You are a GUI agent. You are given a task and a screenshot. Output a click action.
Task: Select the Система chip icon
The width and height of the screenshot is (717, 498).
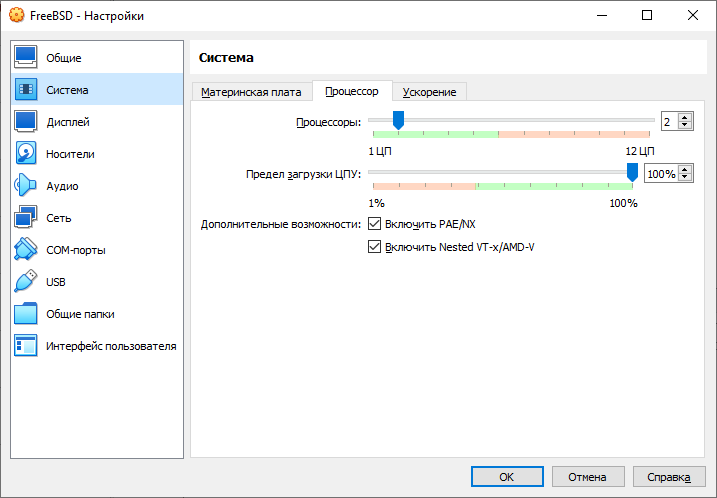coord(26,90)
